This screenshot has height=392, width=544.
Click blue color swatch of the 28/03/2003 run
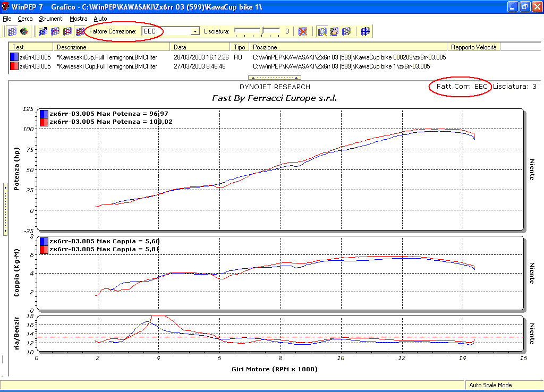14,57
